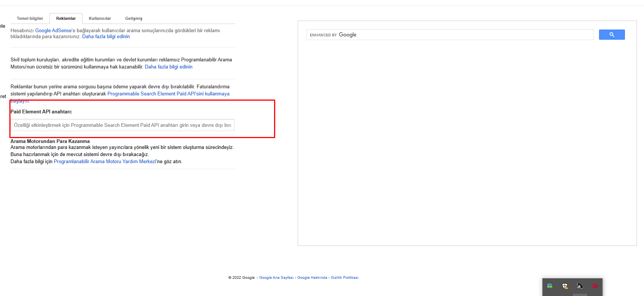The image size is (644, 296).
Task: Focus the Paid Element API anahtarı field
Action: (x=122, y=125)
